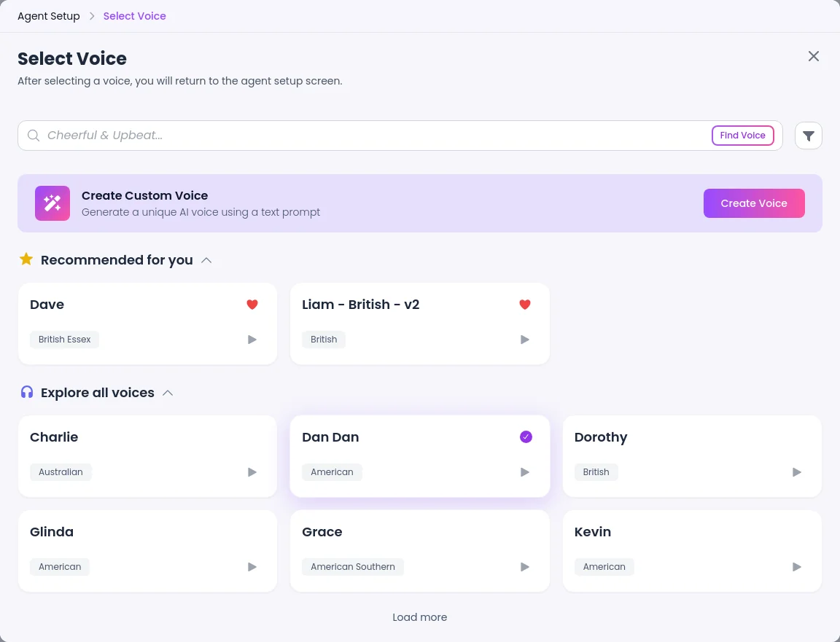Click the Create Custom Voice heading

pyautogui.click(x=144, y=196)
